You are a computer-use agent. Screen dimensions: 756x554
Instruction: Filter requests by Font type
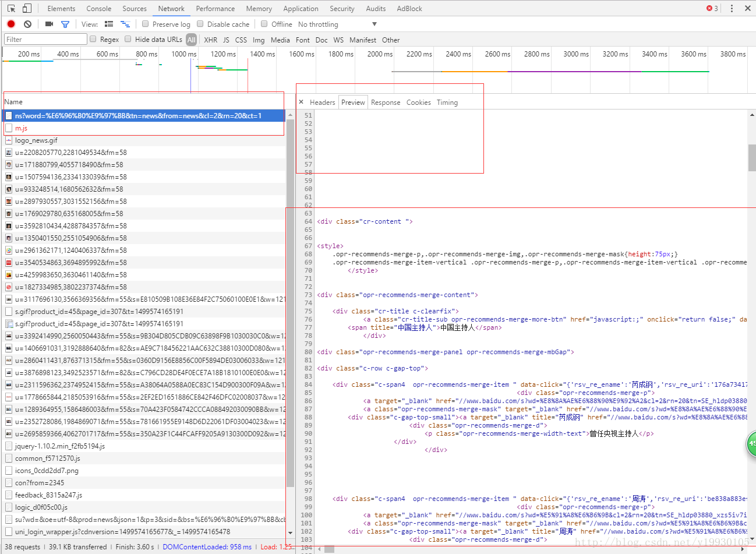pos(303,40)
